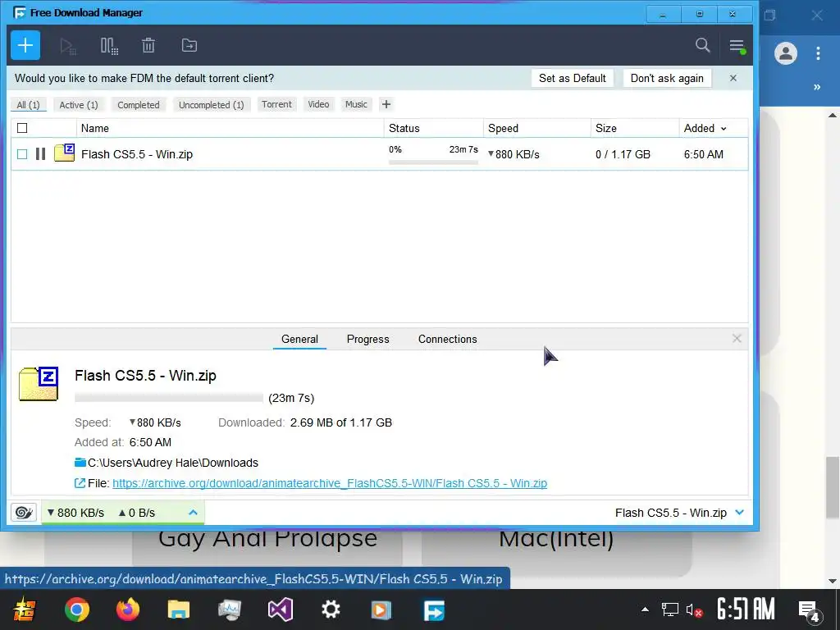Add a new download with plus button
This screenshot has height=630, width=840.
25,46
